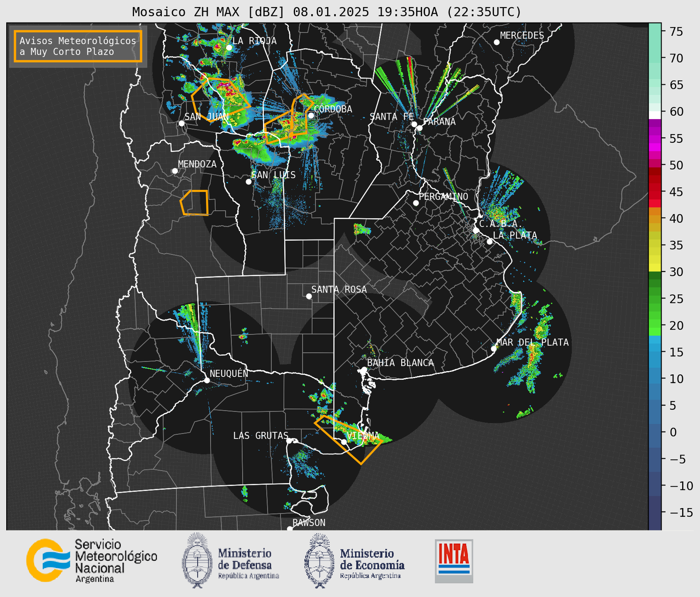Select the LA PLATA city marker dot
This screenshot has height=597, width=700.
coord(490,242)
